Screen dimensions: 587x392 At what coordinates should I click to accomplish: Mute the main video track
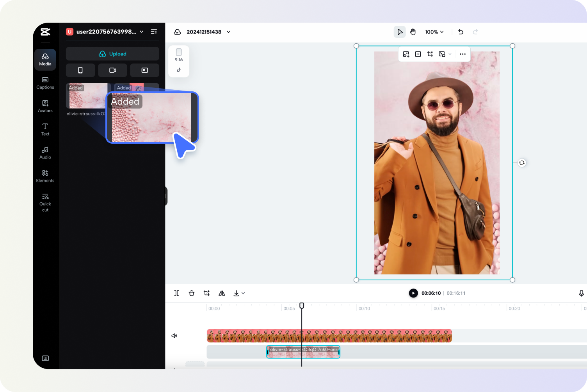coord(174,336)
